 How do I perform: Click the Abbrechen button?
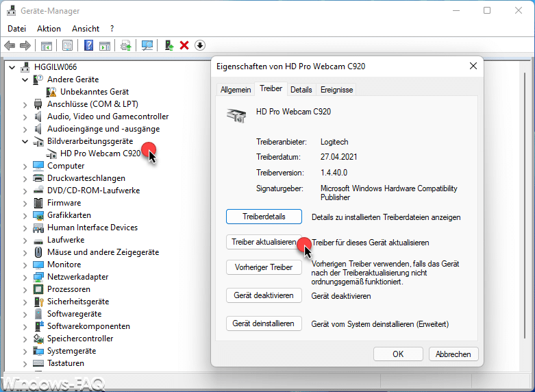pyautogui.click(x=453, y=354)
